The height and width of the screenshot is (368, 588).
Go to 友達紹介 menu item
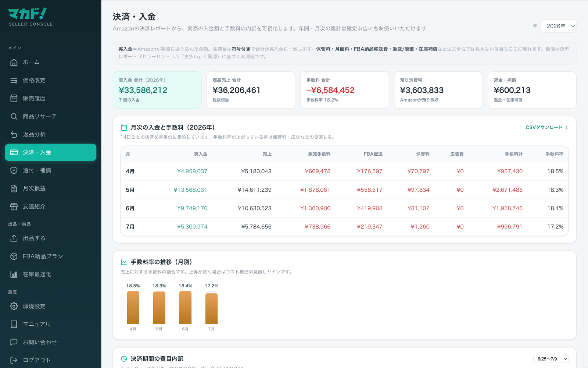point(51,206)
